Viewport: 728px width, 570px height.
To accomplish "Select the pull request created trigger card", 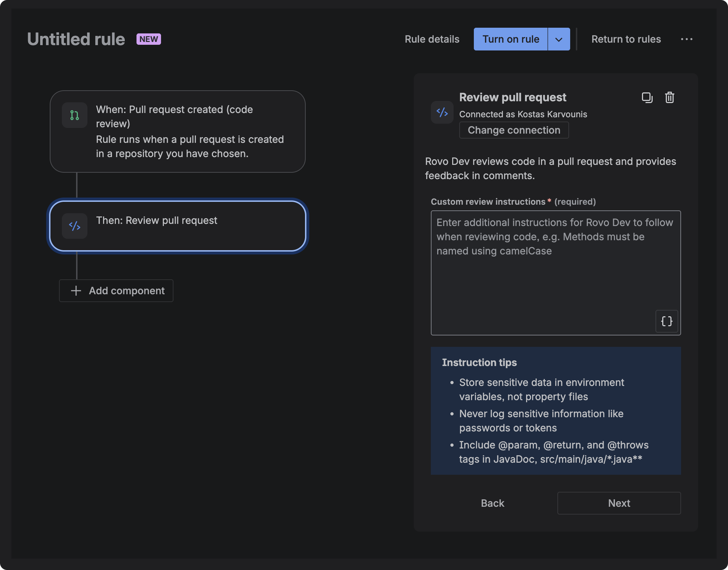I will (178, 131).
